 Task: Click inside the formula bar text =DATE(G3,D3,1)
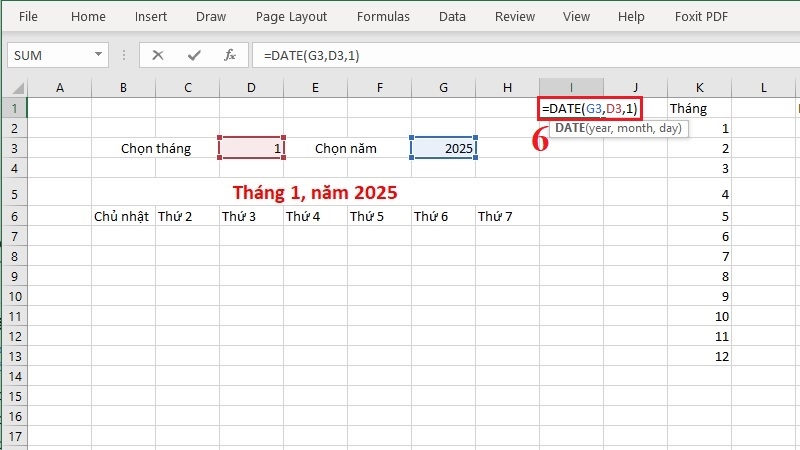(x=312, y=55)
